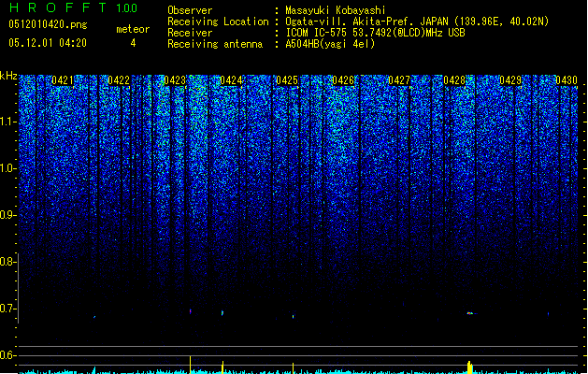Click the 0426 time marker

click(x=343, y=80)
